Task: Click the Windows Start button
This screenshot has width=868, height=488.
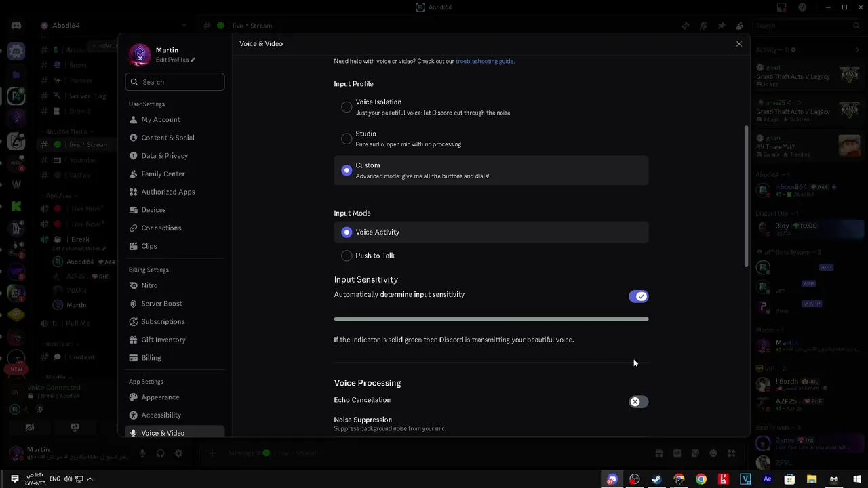Action: [856, 479]
